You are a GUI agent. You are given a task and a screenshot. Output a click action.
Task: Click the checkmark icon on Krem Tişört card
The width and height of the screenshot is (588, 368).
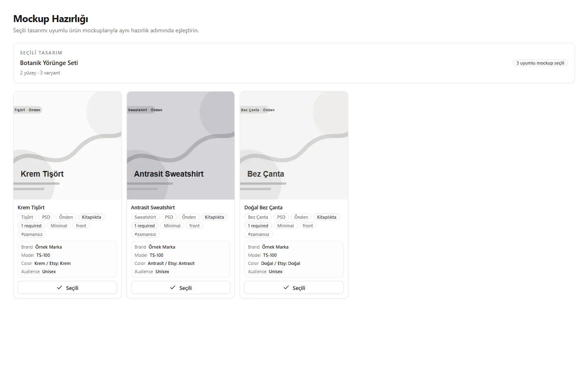pos(60,287)
